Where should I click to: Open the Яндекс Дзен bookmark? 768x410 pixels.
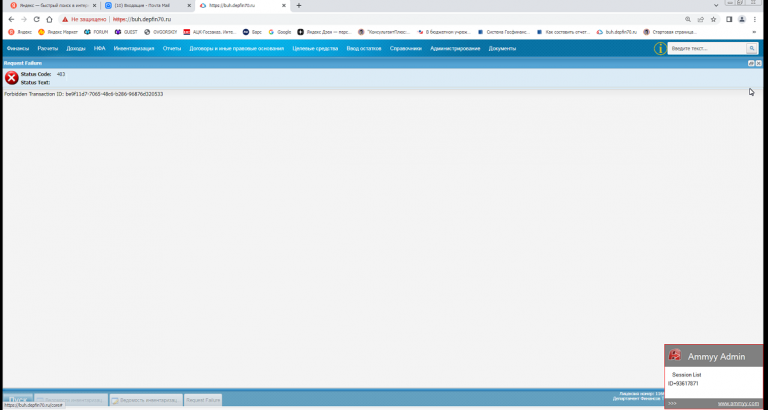325,32
